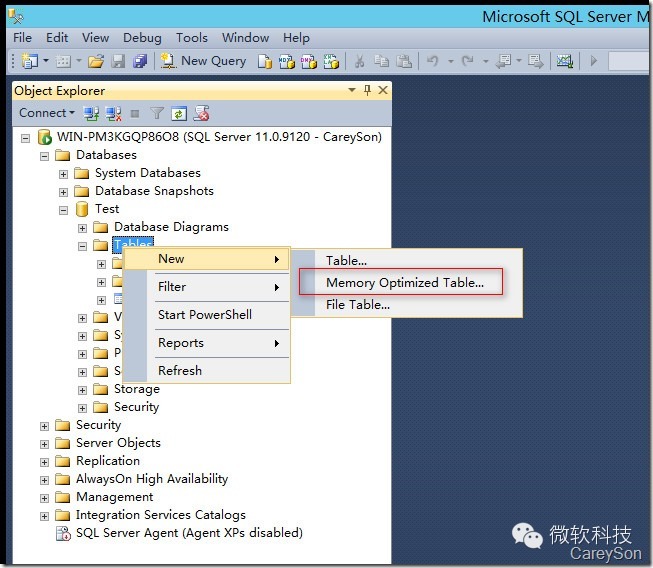Screen dimensions: 653x568
Task: Open the Edit menu
Action: point(57,38)
